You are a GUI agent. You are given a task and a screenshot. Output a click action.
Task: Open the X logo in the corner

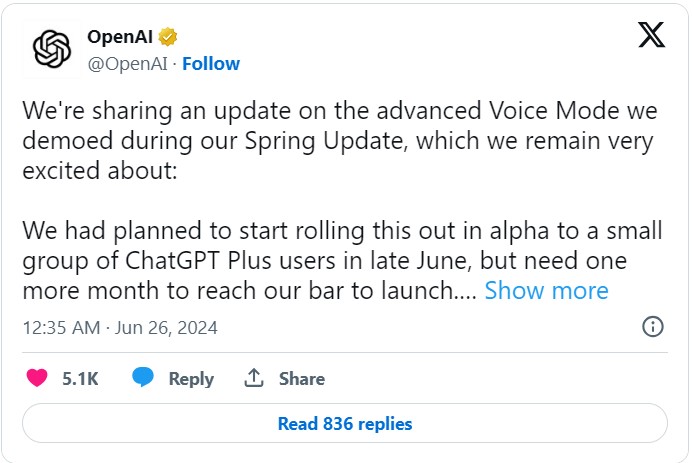coord(651,34)
